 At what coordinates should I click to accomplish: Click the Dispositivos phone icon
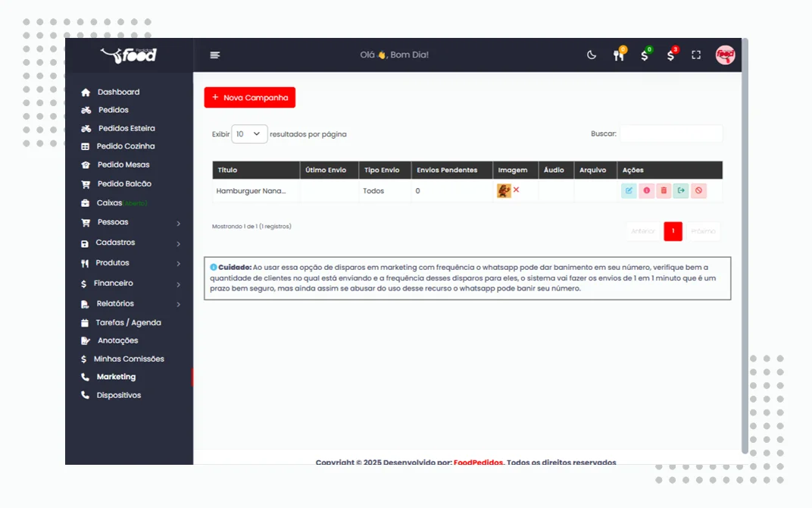pyautogui.click(x=85, y=395)
